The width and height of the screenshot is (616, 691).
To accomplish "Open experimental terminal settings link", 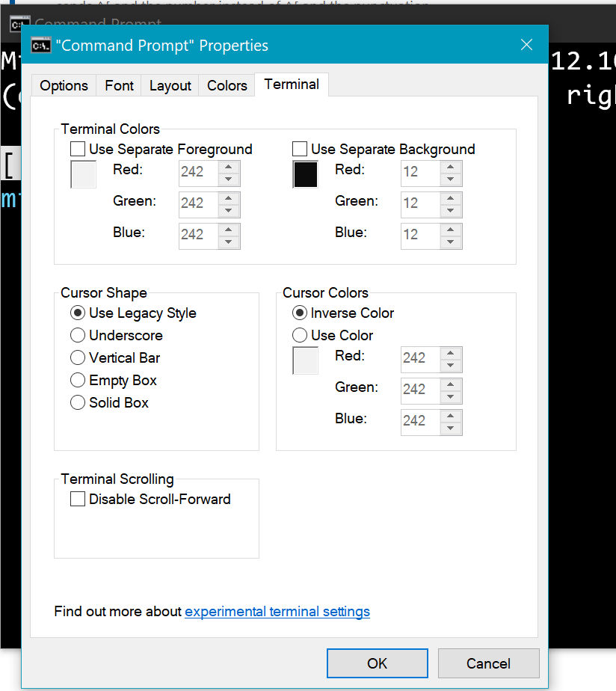I will (277, 612).
